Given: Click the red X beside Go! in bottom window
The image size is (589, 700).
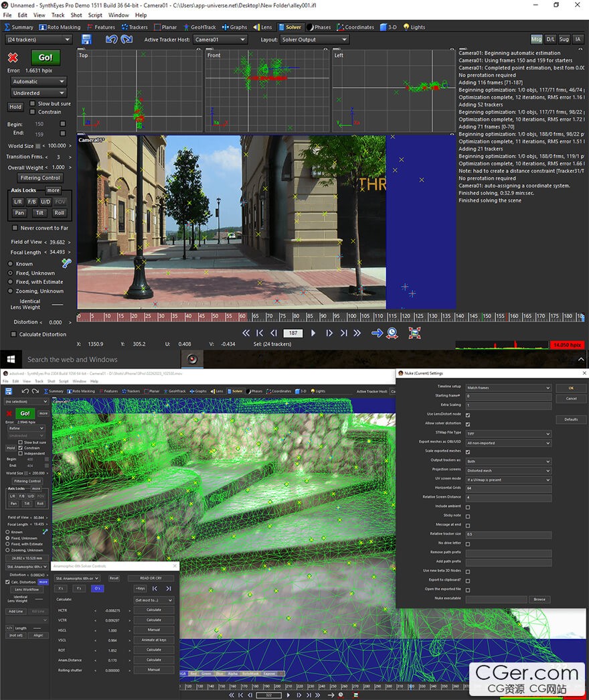Looking at the screenshot, I should pyautogui.click(x=9, y=413).
